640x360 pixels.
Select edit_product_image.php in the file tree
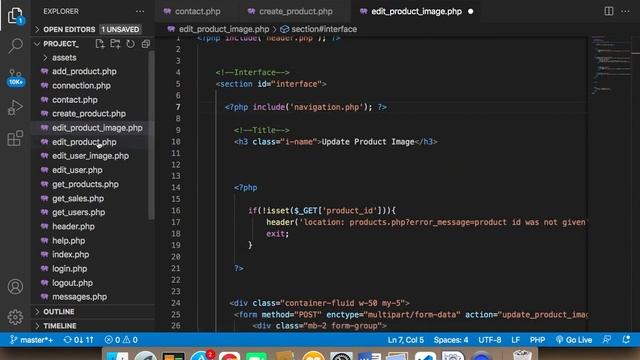coord(97,128)
